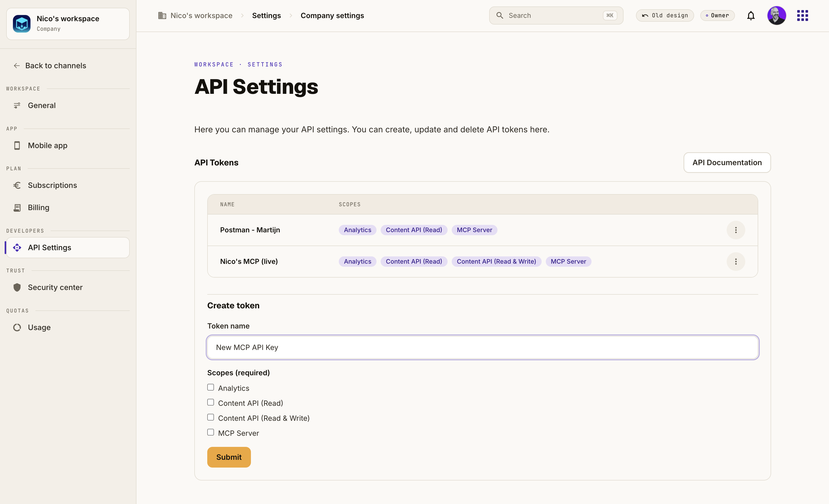The height and width of the screenshot is (504, 829).
Task: Go to Nico's workspace breadcrumb
Action: (201, 16)
